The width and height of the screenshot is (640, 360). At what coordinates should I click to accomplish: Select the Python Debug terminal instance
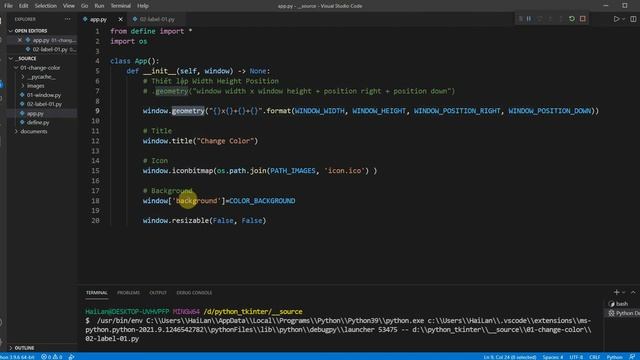pyautogui.click(x=623, y=313)
